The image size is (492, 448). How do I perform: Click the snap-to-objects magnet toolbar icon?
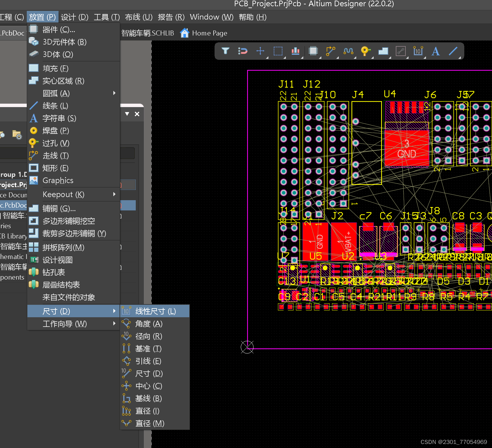pos(243,51)
